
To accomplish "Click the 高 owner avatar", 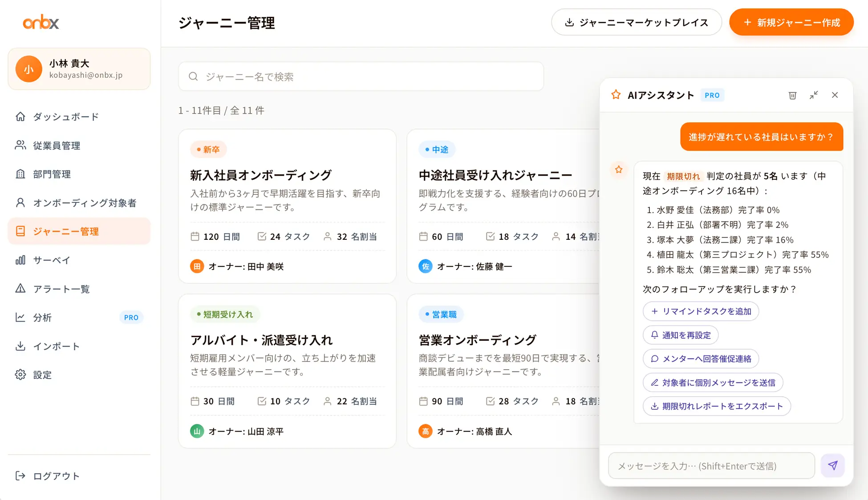I will coord(426,431).
